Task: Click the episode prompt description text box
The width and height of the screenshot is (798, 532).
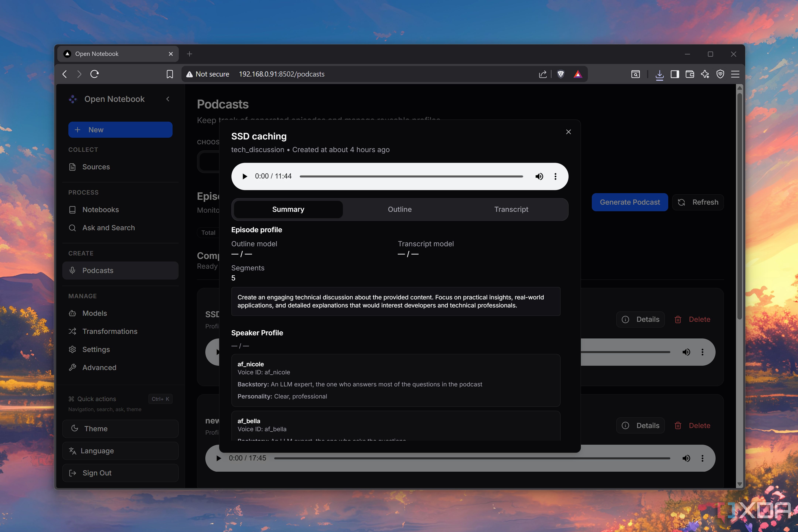Action: (396, 301)
